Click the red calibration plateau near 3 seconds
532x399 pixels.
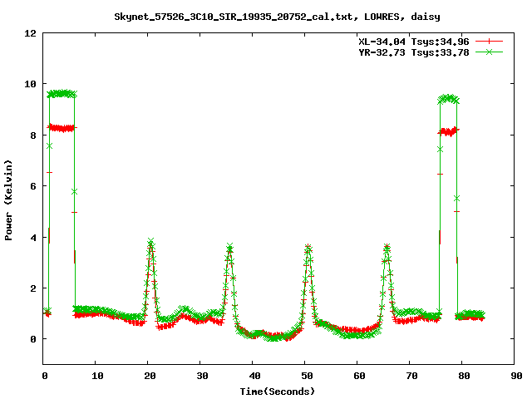click(x=62, y=128)
